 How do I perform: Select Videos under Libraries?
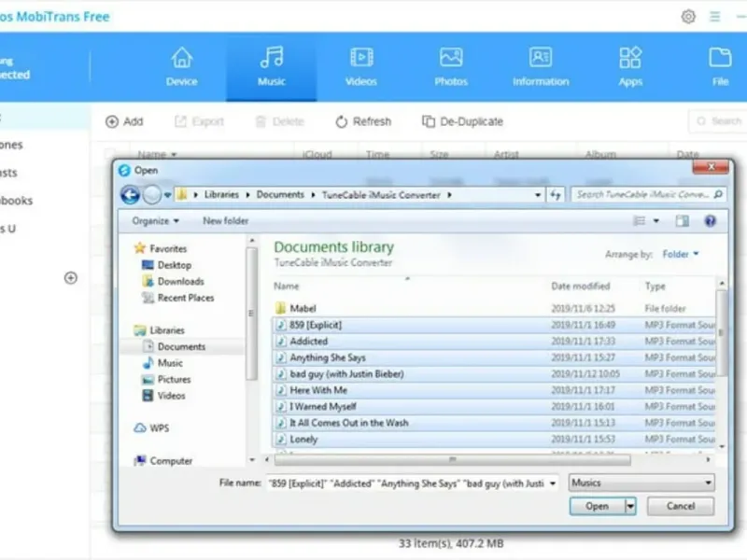[x=164, y=396]
